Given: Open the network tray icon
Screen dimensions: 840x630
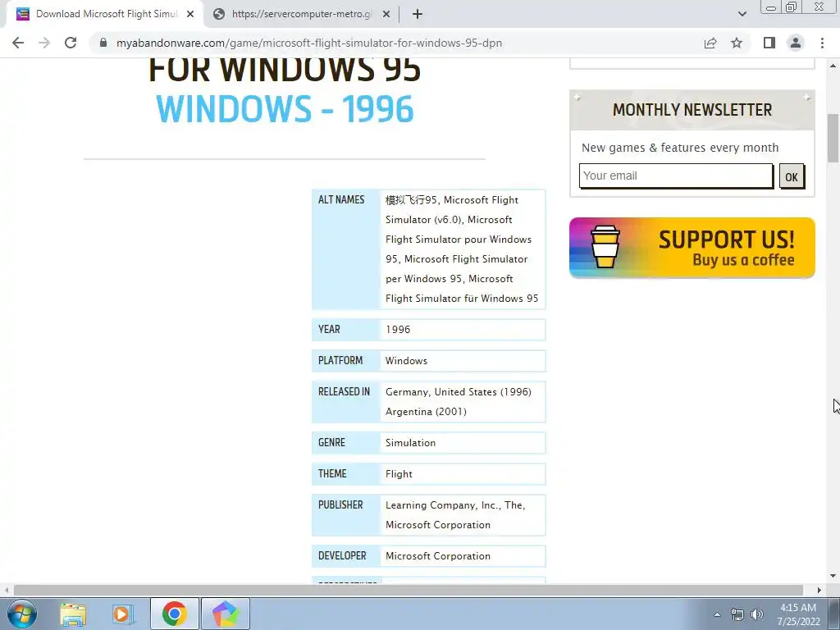Looking at the screenshot, I should (737, 614).
